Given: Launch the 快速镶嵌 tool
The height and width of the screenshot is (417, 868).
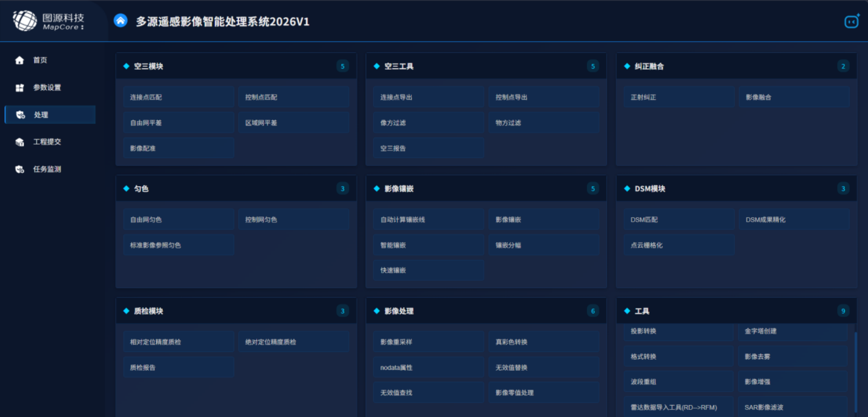Looking at the screenshot, I should point(429,270).
